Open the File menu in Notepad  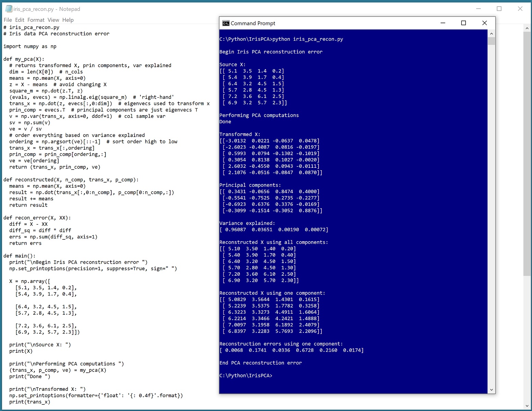[x=8, y=20]
